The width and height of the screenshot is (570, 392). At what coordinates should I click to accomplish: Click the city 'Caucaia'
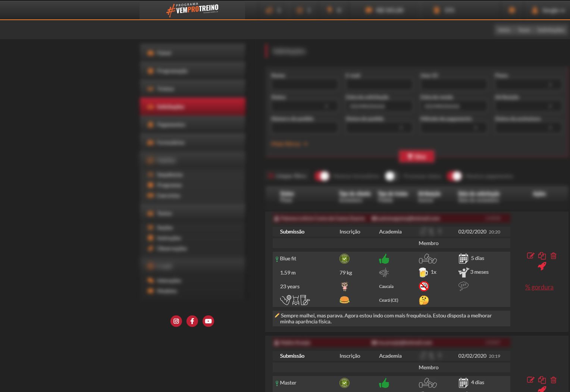[x=386, y=286]
